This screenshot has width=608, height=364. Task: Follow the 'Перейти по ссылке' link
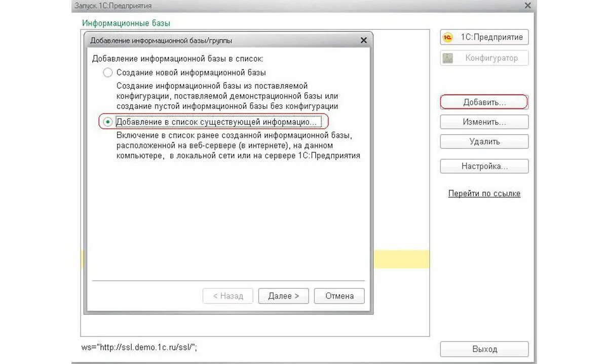click(x=484, y=193)
